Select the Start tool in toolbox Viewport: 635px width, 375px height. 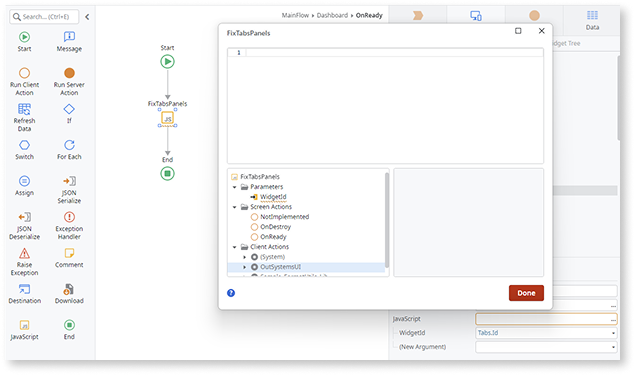pos(24,42)
